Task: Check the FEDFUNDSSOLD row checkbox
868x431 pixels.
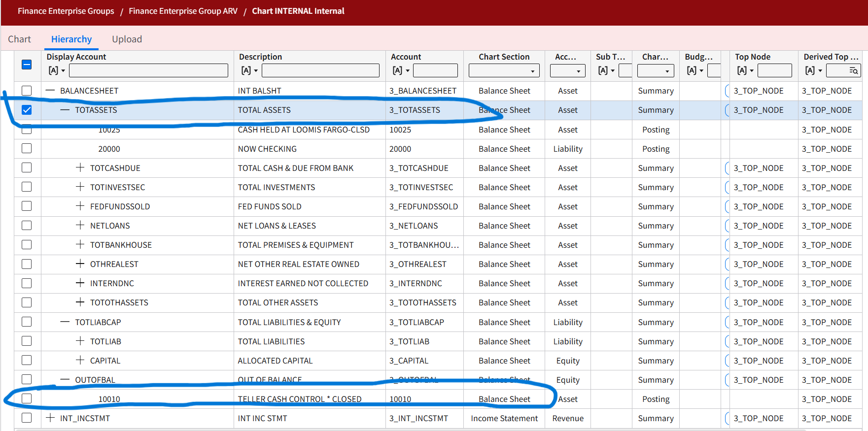Action: pyautogui.click(x=27, y=206)
